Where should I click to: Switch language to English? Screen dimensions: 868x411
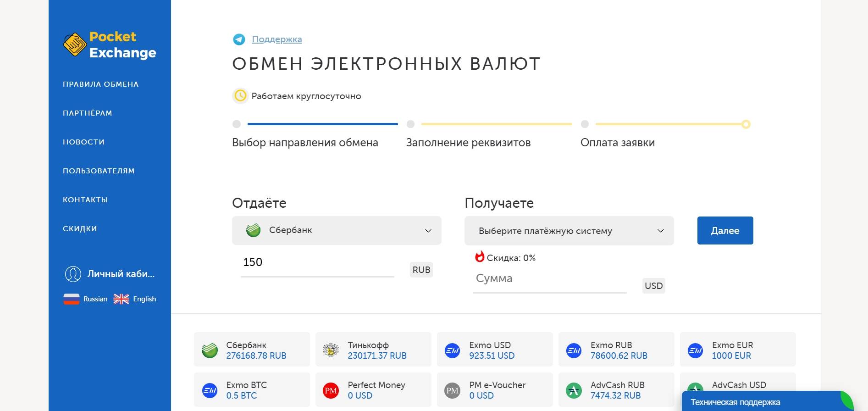(x=144, y=299)
